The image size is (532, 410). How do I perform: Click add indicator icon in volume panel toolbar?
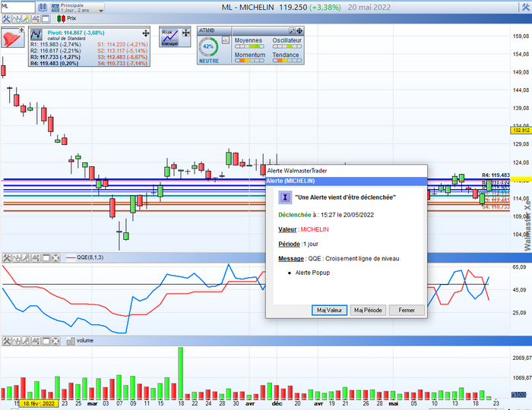pyautogui.click(x=16, y=341)
